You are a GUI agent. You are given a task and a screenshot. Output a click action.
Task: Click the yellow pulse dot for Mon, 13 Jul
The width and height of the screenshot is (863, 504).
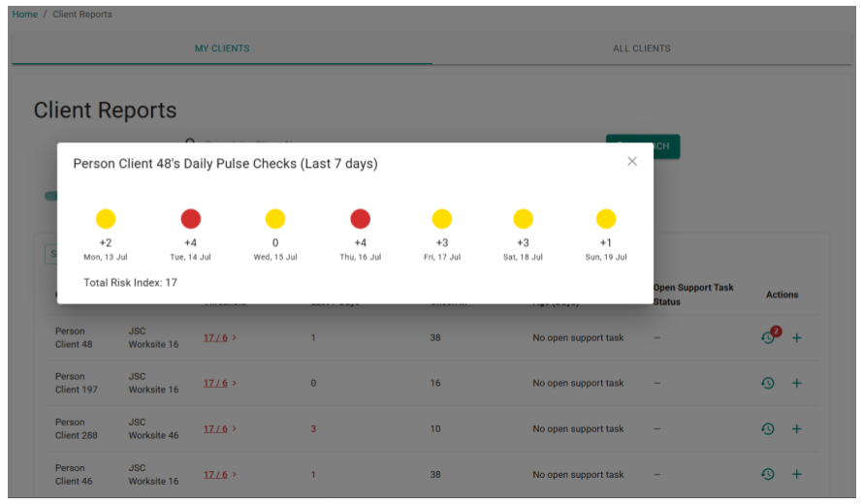point(106,219)
